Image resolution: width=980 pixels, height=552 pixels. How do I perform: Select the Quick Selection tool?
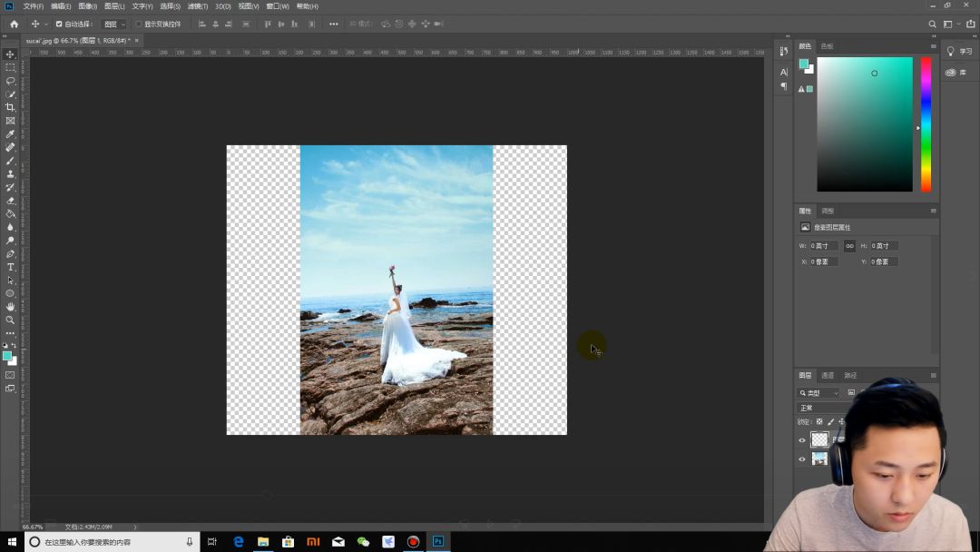pos(10,94)
